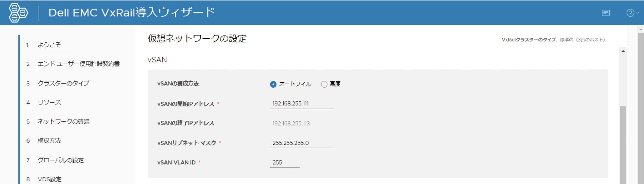The height and width of the screenshot is (184, 644).
Task: Click the inner panel scroll up arrow
Action: [x=623, y=51]
